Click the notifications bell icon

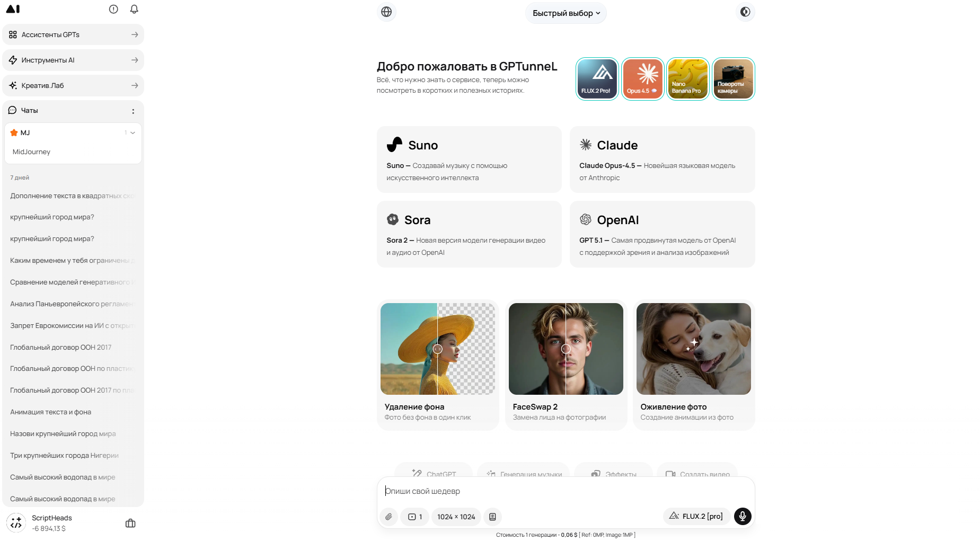(134, 9)
